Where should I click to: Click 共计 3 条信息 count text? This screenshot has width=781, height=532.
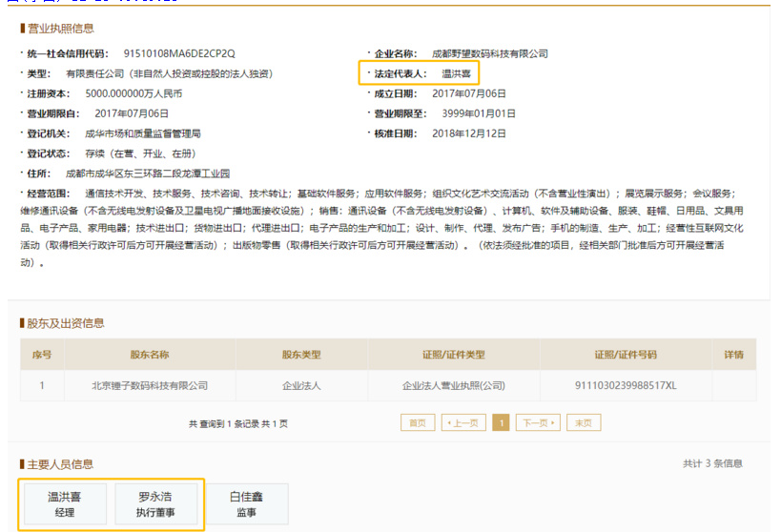tap(712, 463)
